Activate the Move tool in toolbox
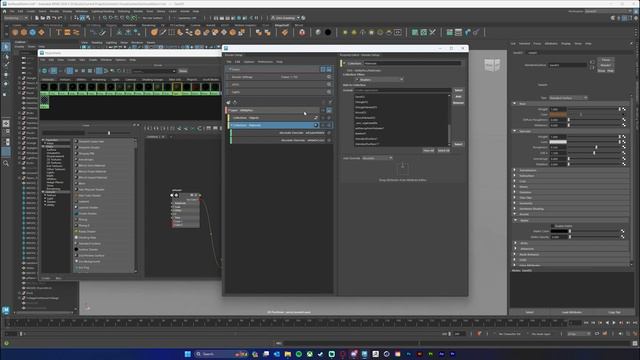 (6, 75)
